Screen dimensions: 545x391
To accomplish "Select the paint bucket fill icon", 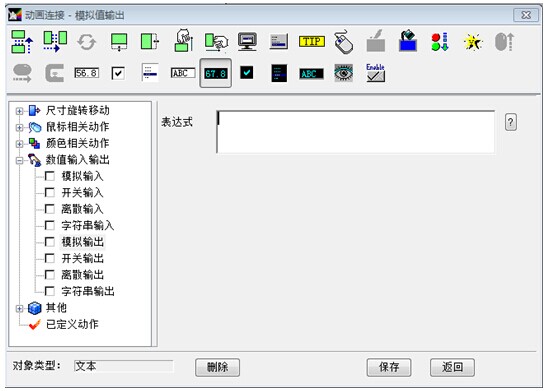I will point(408,41).
